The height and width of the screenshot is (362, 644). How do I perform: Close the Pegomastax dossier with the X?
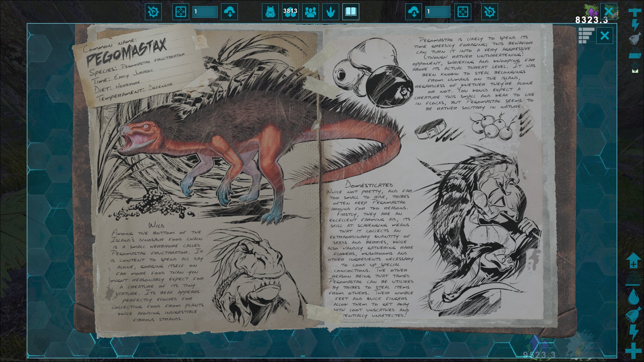[x=604, y=36]
